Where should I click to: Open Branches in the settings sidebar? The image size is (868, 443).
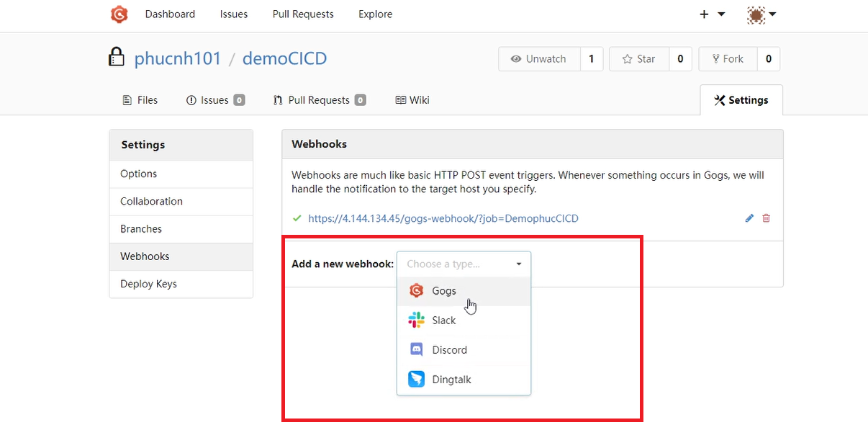click(181, 228)
